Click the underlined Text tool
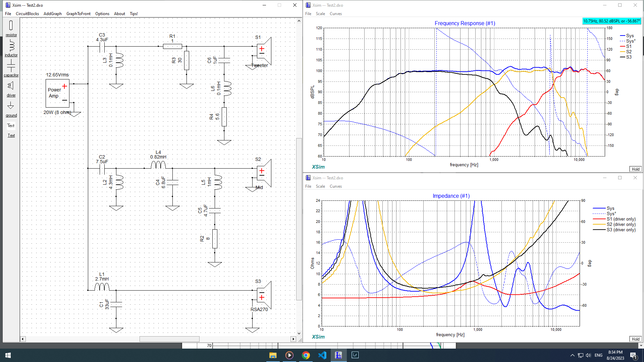 pyautogui.click(x=11, y=135)
